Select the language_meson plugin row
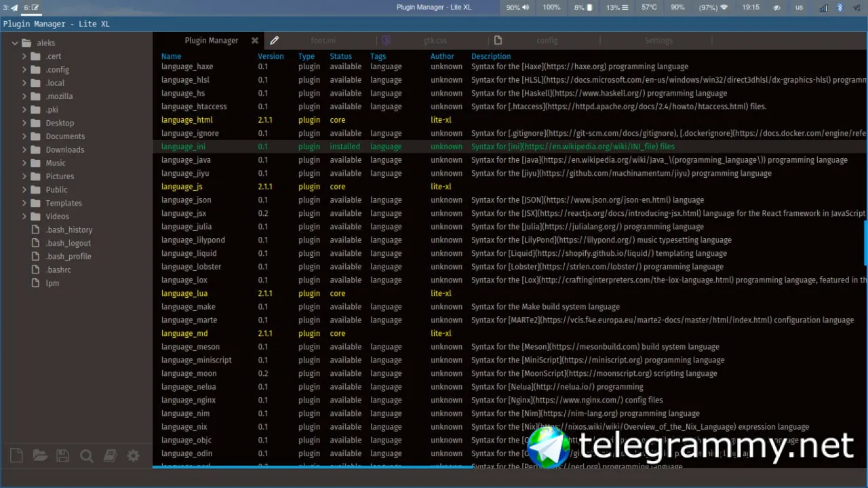Image resolution: width=868 pixels, height=488 pixels. pos(509,347)
